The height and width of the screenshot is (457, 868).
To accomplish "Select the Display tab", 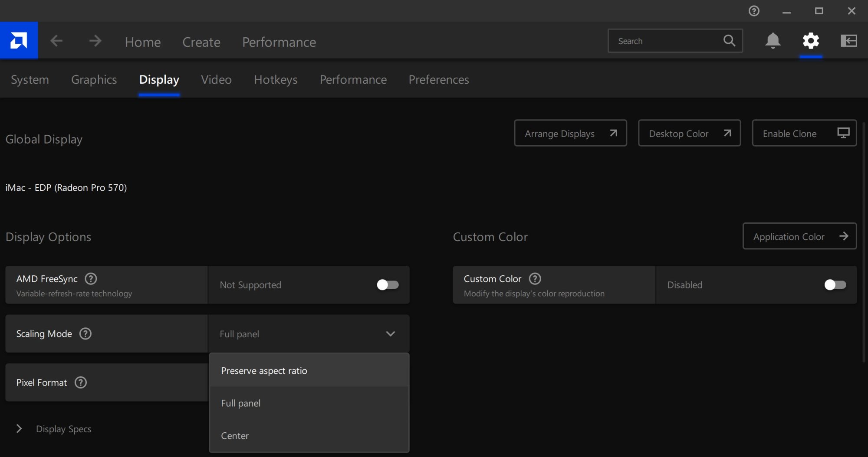I will [159, 79].
